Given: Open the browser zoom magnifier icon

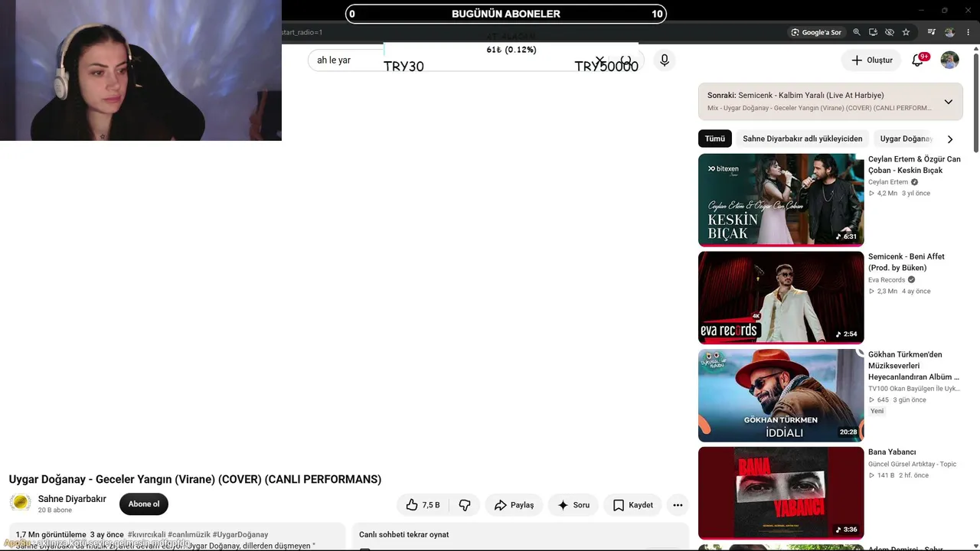Looking at the screenshot, I should click(x=857, y=32).
